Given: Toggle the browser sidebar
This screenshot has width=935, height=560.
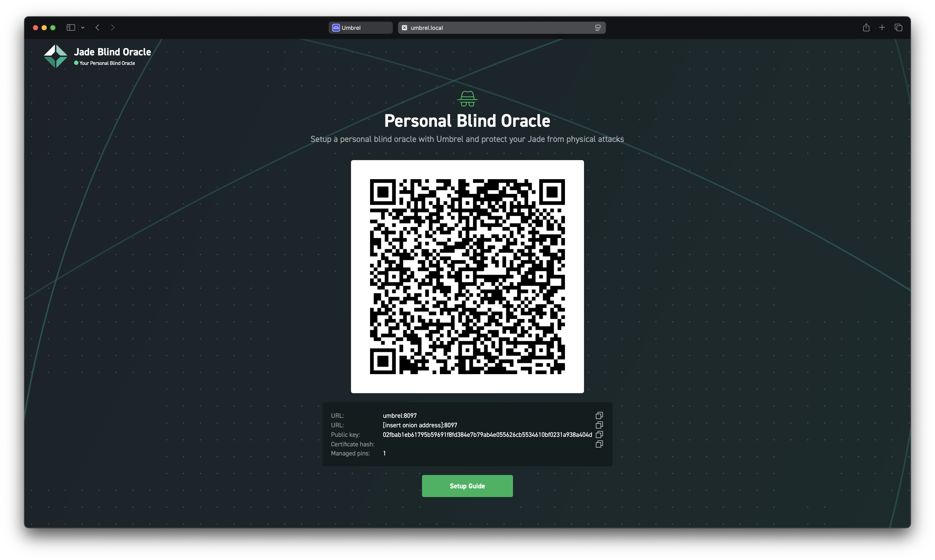Looking at the screenshot, I should point(71,27).
